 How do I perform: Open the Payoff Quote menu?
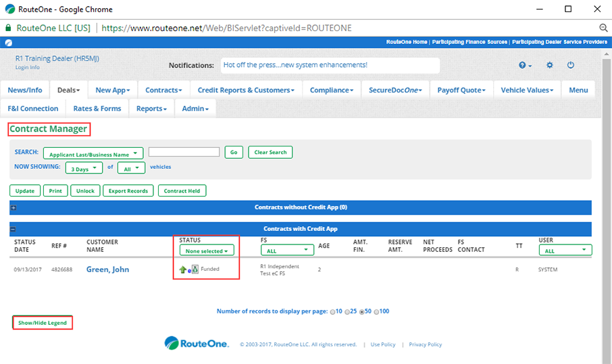pos(461,90)
